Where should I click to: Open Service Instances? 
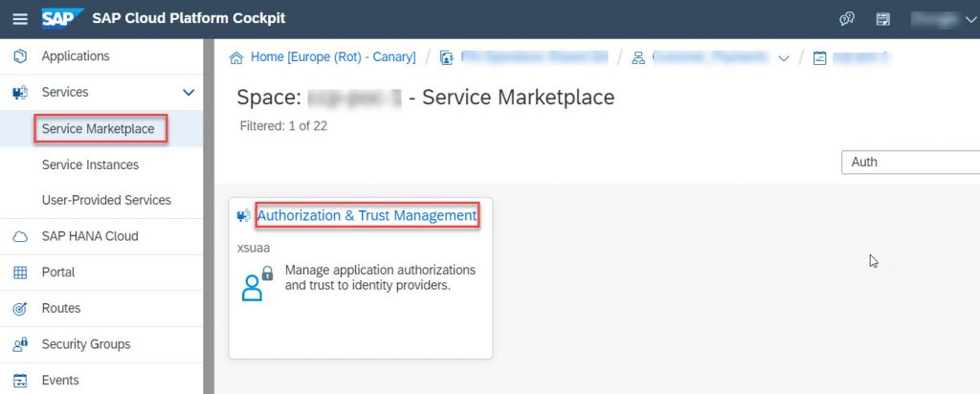pyautogui.click(x=90, y=164)
